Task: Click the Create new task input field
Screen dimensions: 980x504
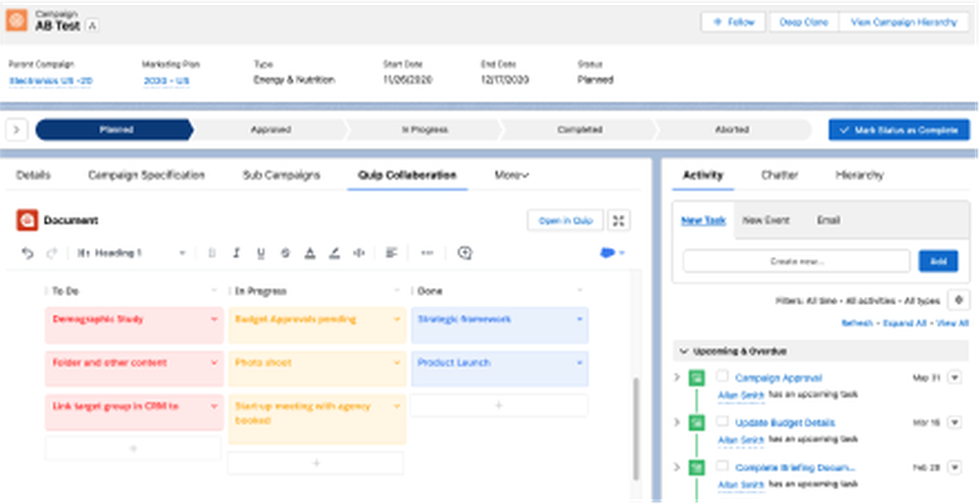Action: point(796,261)
